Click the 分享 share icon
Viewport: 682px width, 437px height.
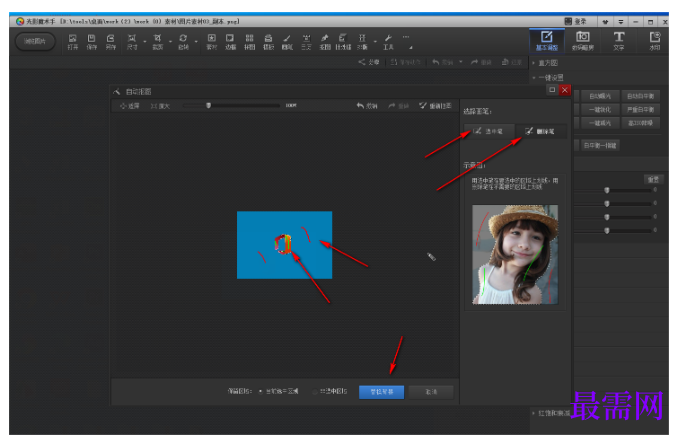pyautogui.click(x=369, y=62)
